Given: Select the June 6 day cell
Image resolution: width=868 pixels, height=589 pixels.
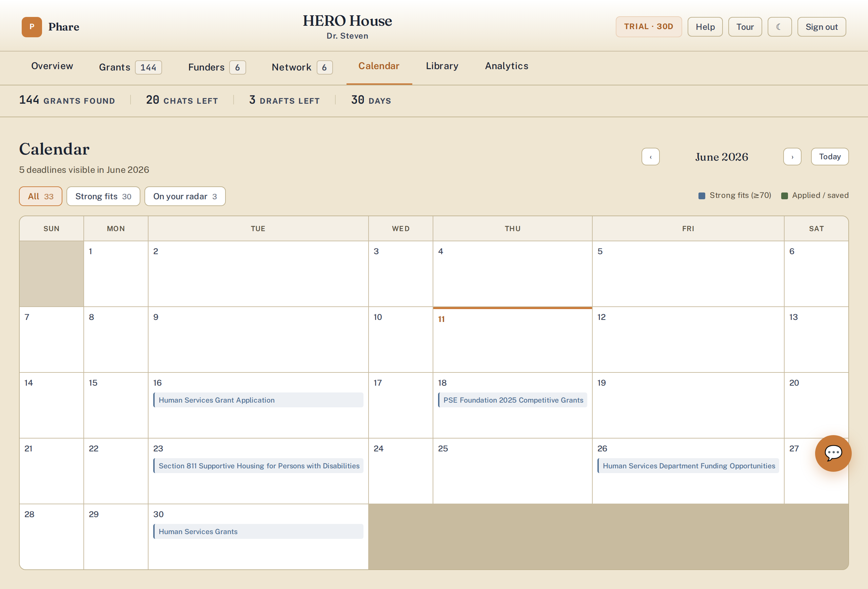Looking at the screenshot, I should point(816,274).
